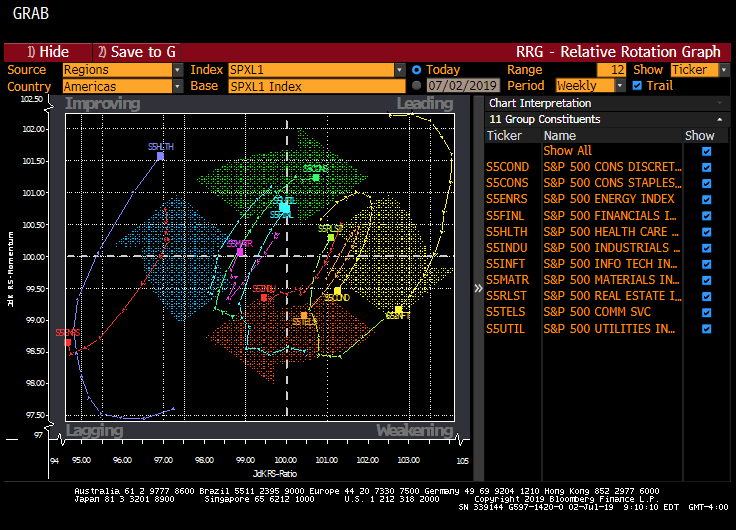Click the S5ENRS marker in the chart

coord(68,342)
